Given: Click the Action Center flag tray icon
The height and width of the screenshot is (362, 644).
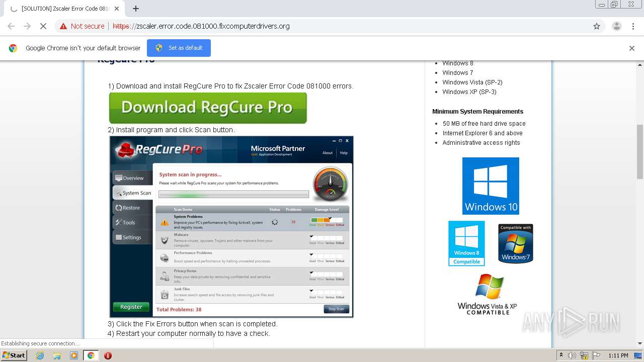Looking at the screenshot, I should tap(596, 355).
